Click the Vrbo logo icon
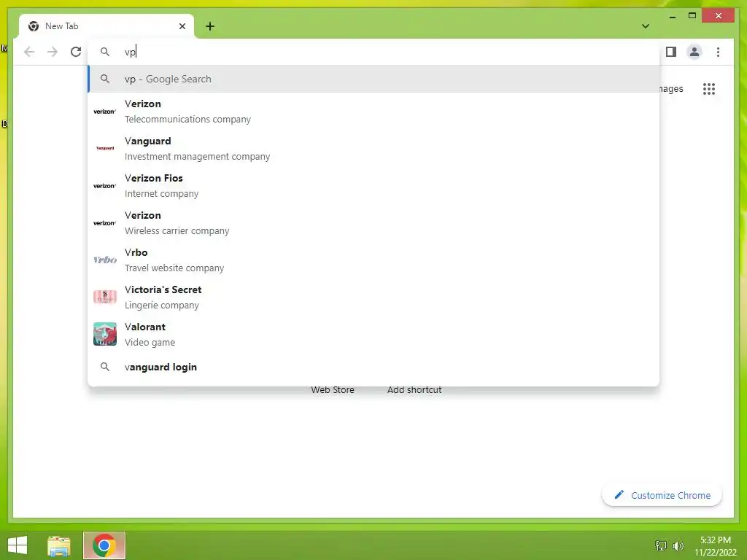Viewport: 747px width, 560px height. pos(105,260)
